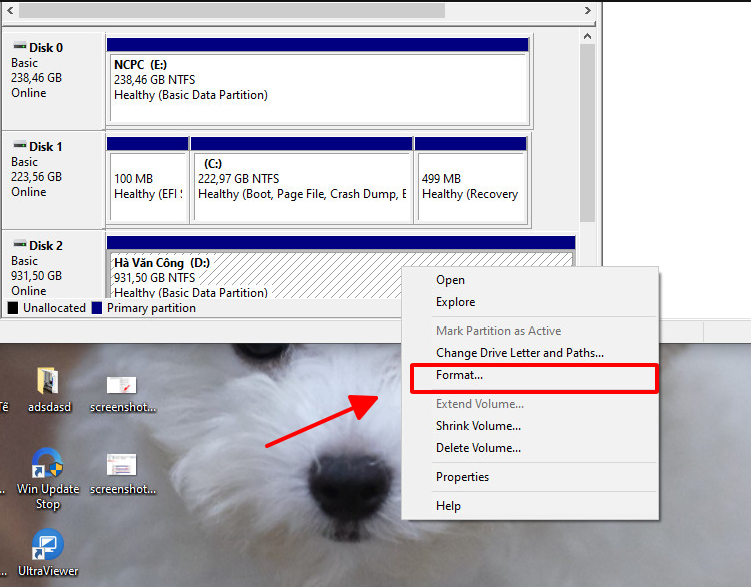Select the 499 MB Recovery partition
The image size is (751, 587).
(471, 181)
